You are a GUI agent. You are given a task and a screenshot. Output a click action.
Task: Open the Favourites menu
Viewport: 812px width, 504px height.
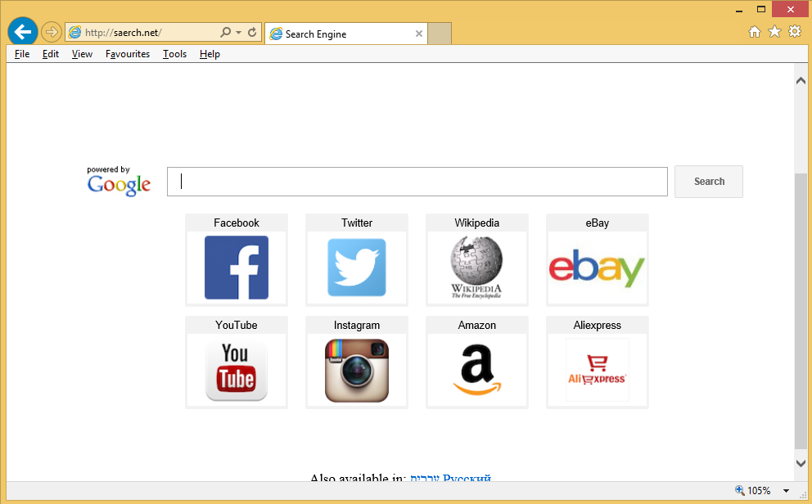pyautogui.click(x=127, y=54)
